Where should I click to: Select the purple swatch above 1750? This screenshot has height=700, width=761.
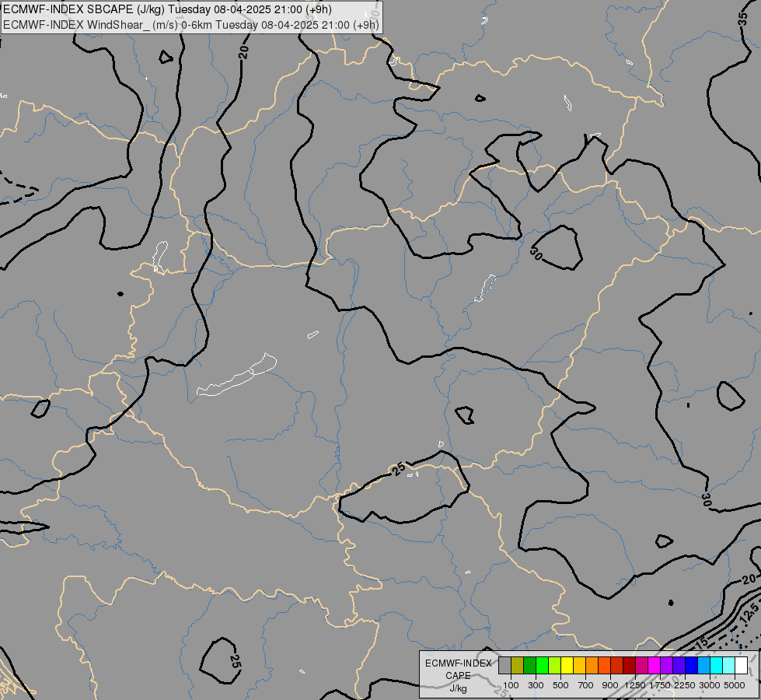point(667,666)
